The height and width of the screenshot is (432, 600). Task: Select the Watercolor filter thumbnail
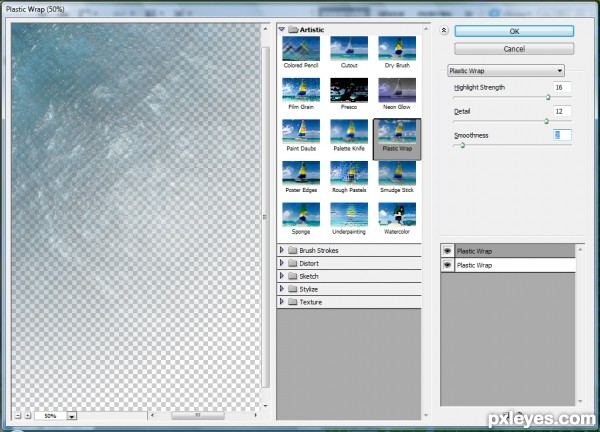(x=397, y=215)
